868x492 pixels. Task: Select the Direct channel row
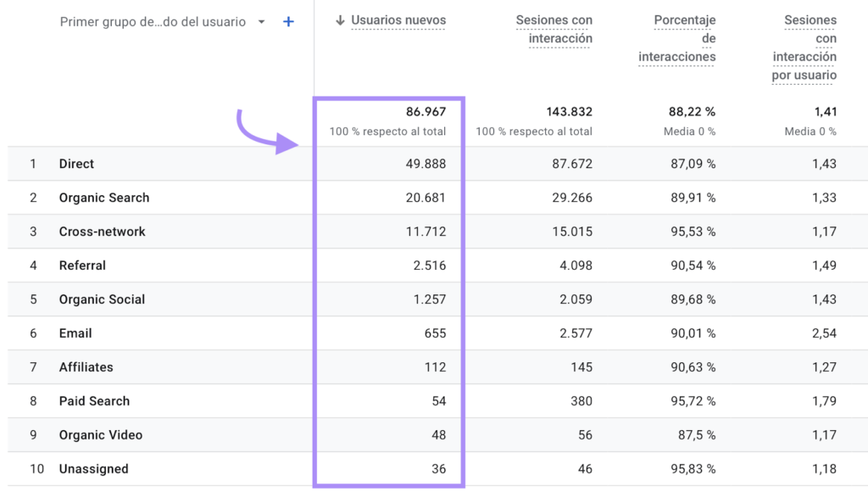76,164
